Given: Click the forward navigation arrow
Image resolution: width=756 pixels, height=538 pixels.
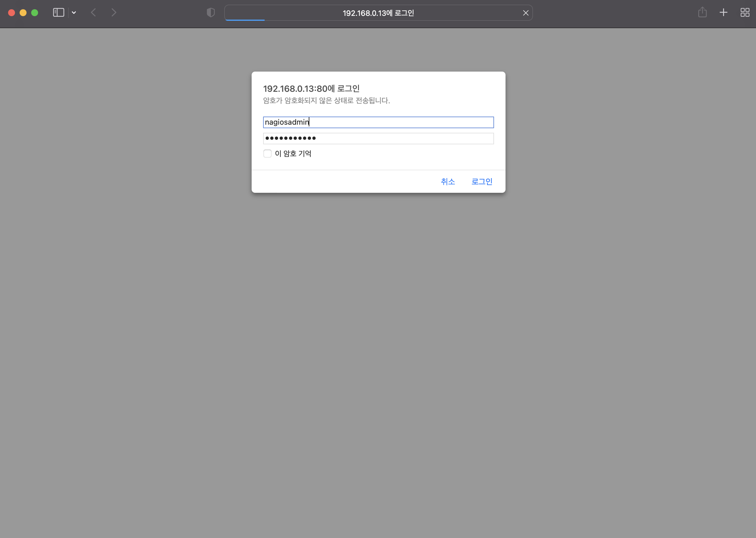Looking at the screenshot, I should pyautogui.click(x=114, y=13).
